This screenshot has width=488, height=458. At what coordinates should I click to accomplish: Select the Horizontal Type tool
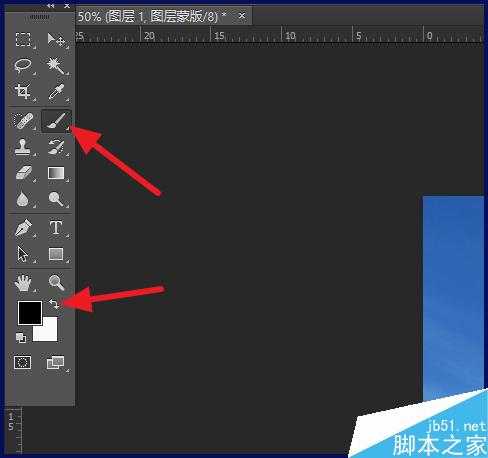tap(56, 228)
